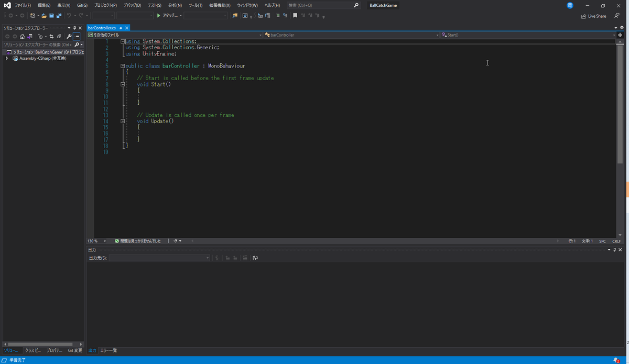Switch to the エラー一覧 tab at bottom
The width and height of the screenshot is (629, 364).
tap(109, 350)
